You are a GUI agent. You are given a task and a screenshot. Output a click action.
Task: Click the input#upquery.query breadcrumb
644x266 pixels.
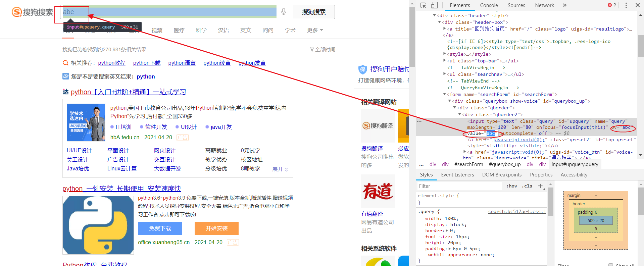click(575, 164)
